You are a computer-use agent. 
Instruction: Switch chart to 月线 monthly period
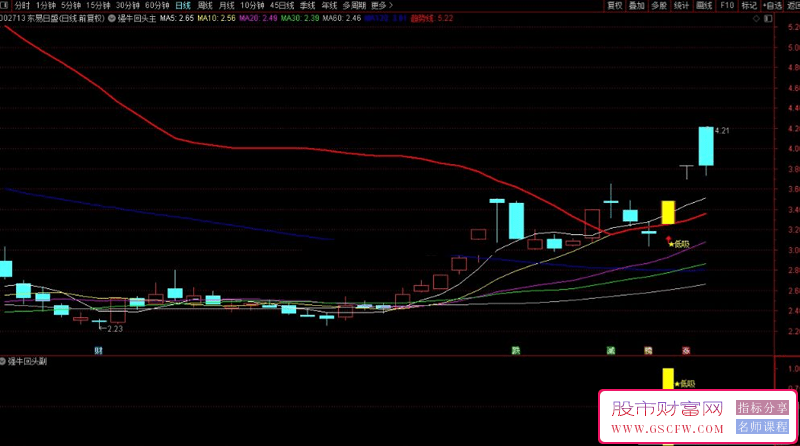[227, 5]
